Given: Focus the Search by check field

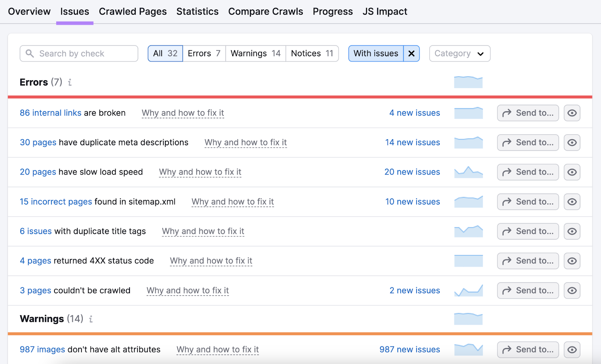Looking at the screenshot, I should (x=79, y=54).
